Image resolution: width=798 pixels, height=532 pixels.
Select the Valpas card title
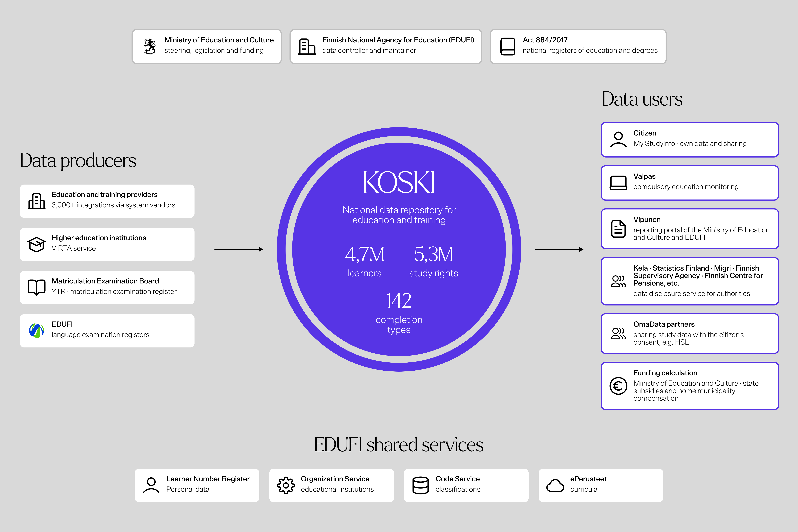[644, 176]
